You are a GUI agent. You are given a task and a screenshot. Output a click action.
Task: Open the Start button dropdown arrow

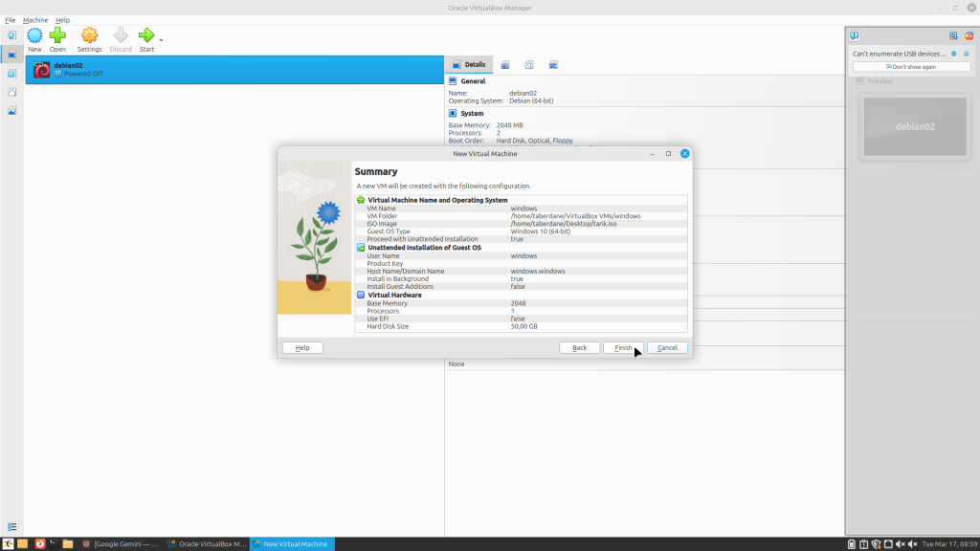click(161, 40)
